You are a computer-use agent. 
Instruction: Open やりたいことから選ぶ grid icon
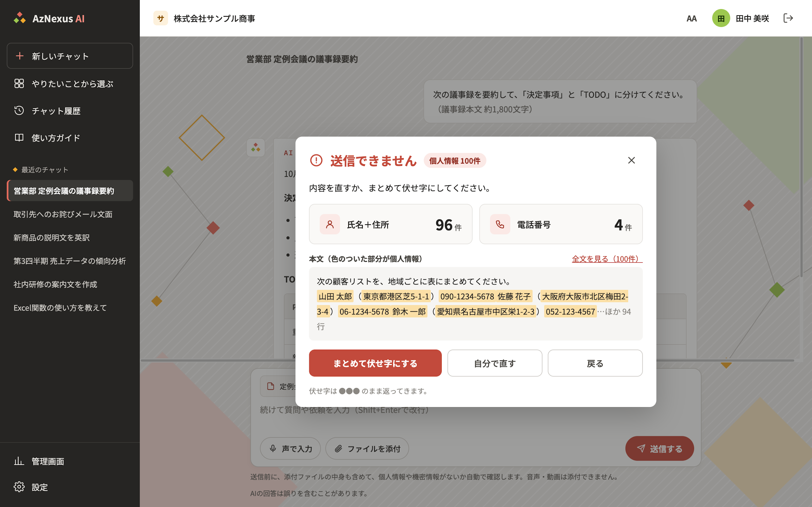tap(19, 83)
